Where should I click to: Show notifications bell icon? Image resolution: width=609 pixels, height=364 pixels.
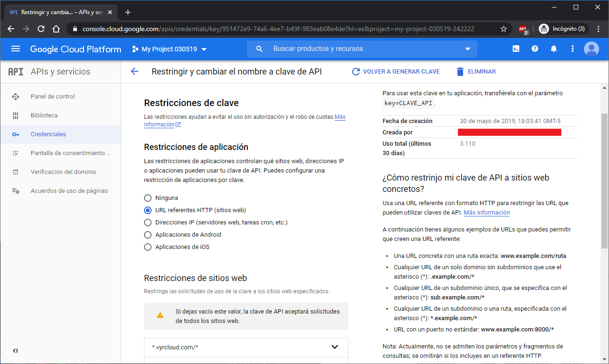click(x=554, y=49)
